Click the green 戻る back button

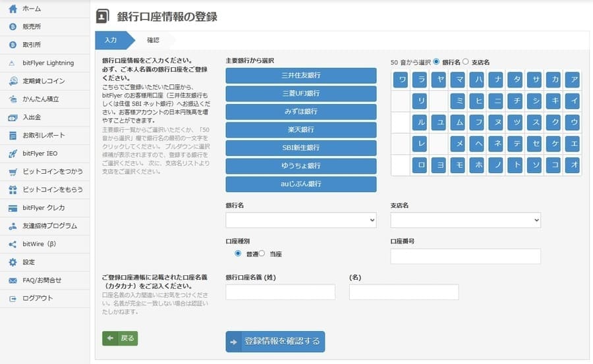[x=120, y=338]
